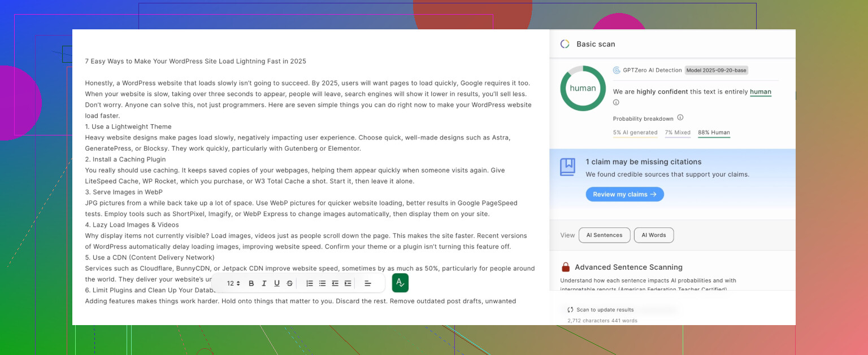This screenshot has width=868, height=355.
Task: Decrease the paragraph indent
Action: (x=335, y=283)
